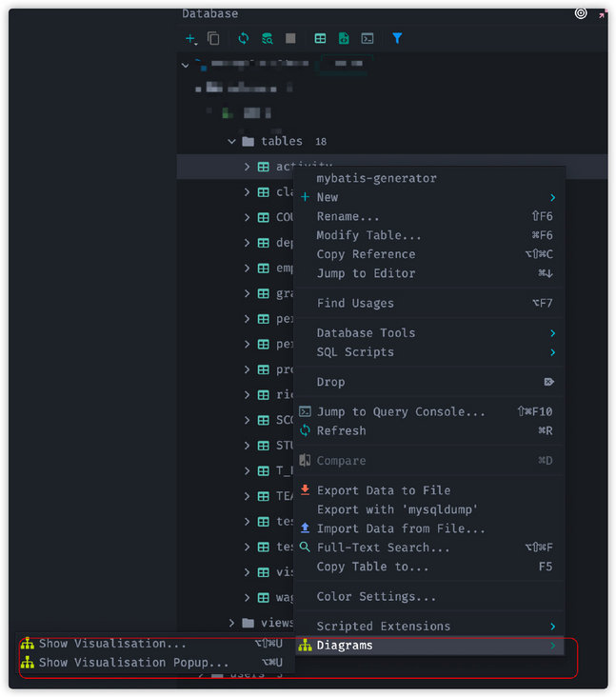Click Full-Text Search... in context menu
This screenshot has width=616, height=697.
click(383, 548)
